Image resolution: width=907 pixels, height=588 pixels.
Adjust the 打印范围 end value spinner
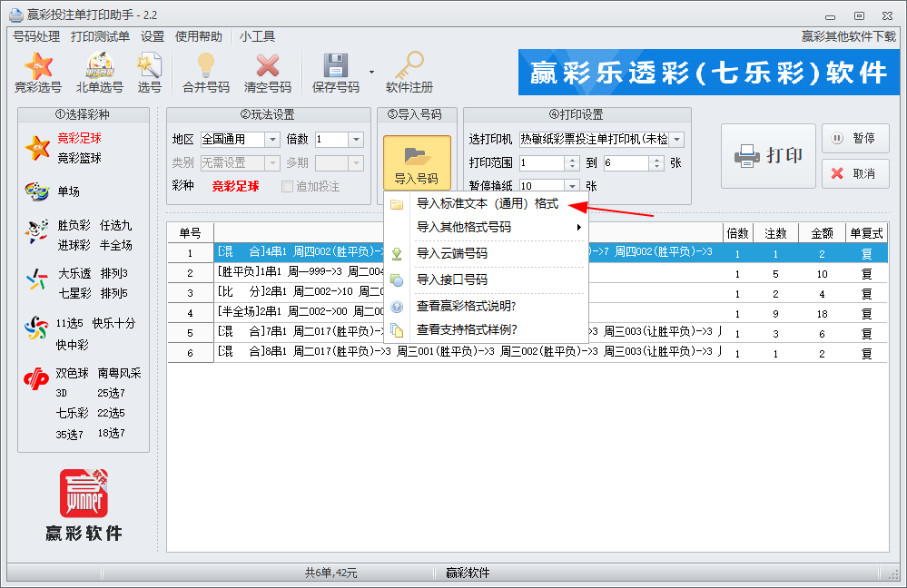[x=656, y=163]
